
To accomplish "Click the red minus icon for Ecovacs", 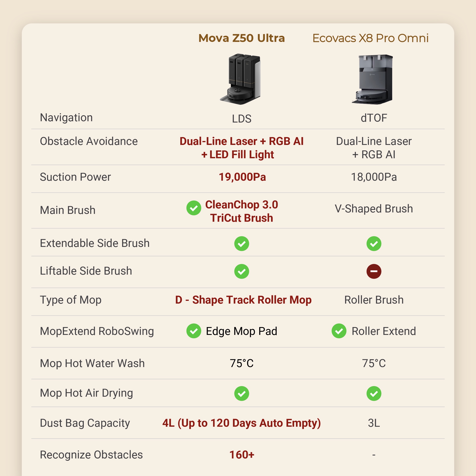I will coord(374,271).
